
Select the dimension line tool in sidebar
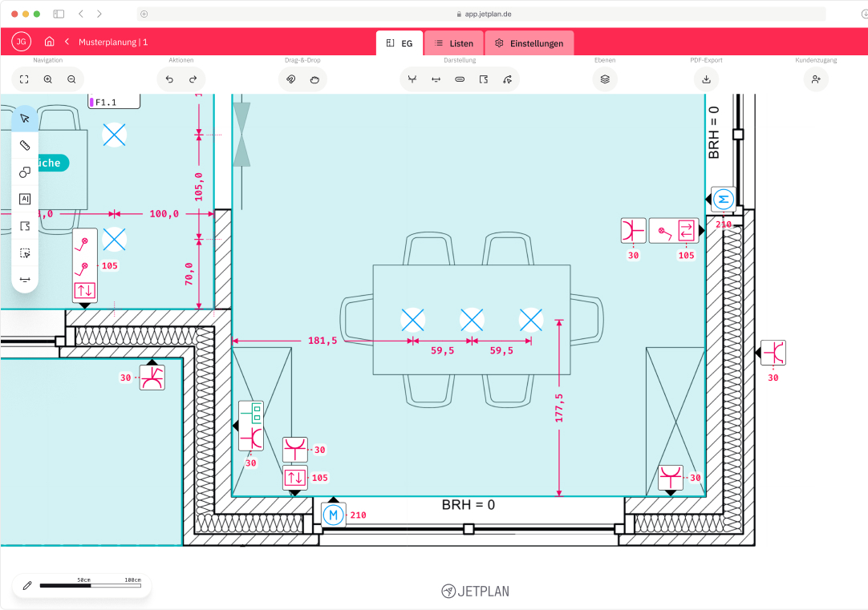click(25, 280)
